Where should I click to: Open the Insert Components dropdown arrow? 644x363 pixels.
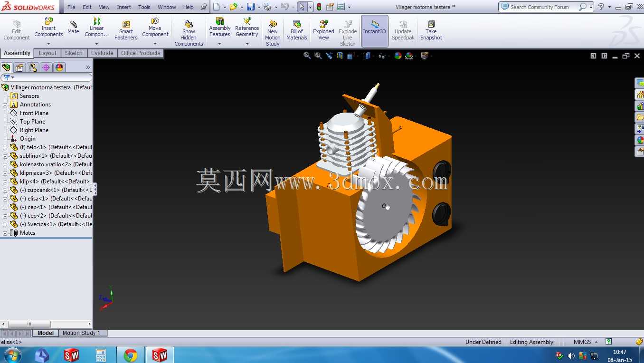pyautogui.click(x=48, y=44)
